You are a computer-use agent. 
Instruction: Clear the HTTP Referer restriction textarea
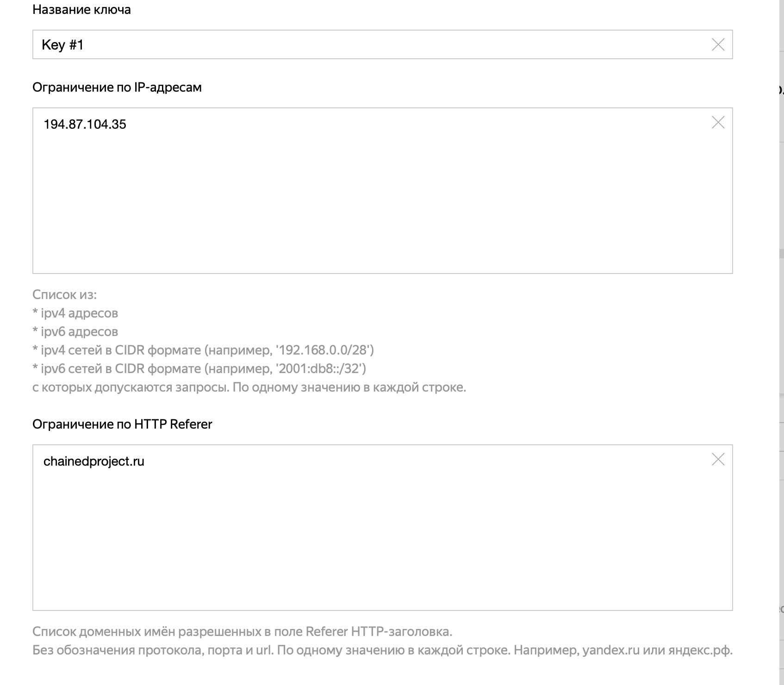tap(718, 459)
